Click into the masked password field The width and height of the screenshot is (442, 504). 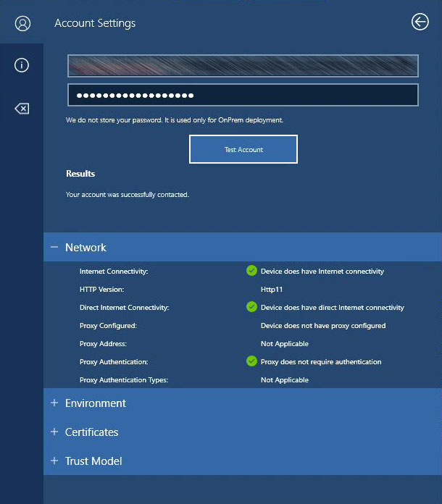click(243, 96)
